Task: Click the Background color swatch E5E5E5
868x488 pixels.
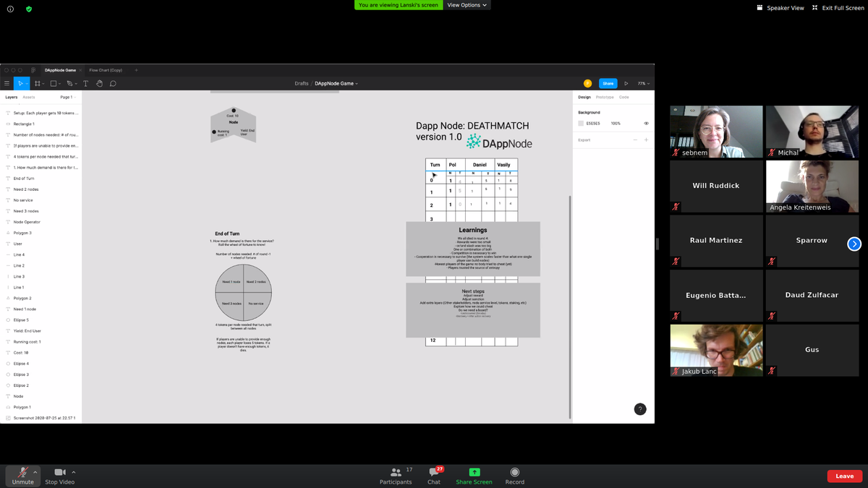Action: click(x=580, y=124)
